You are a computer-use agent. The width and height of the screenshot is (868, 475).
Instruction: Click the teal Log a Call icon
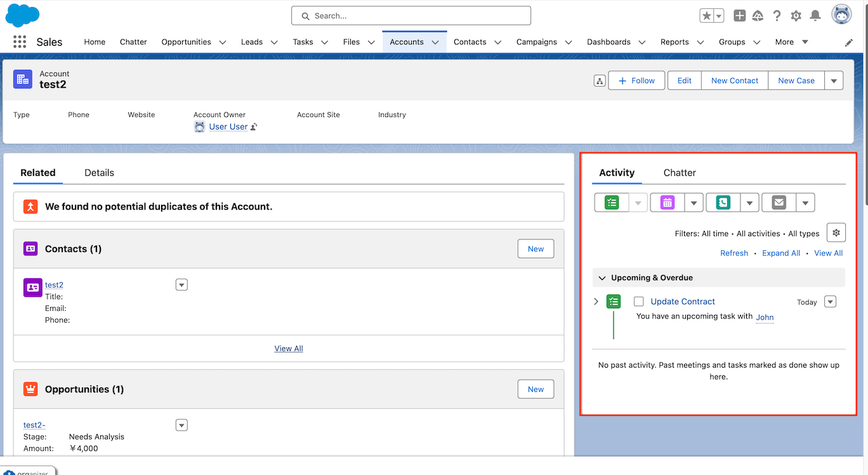coord(723,203)
